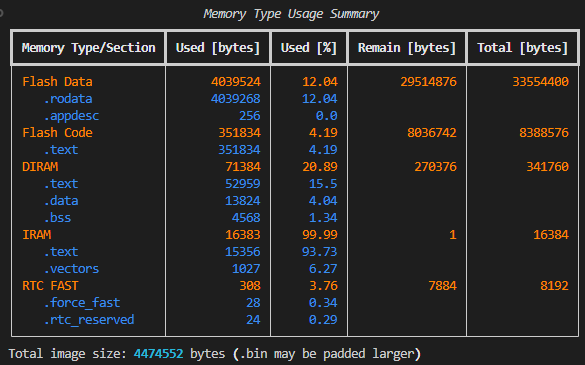The width and height of the screenshot is (585, 365).
Task: Click the DIRAM .text percentage 15.5
Action: 323,184
